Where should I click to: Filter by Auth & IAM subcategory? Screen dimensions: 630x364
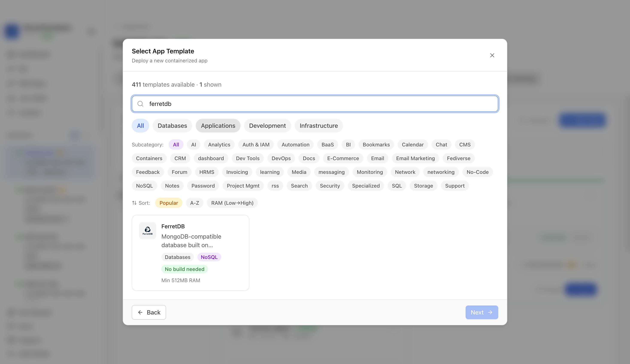[256, 145]
